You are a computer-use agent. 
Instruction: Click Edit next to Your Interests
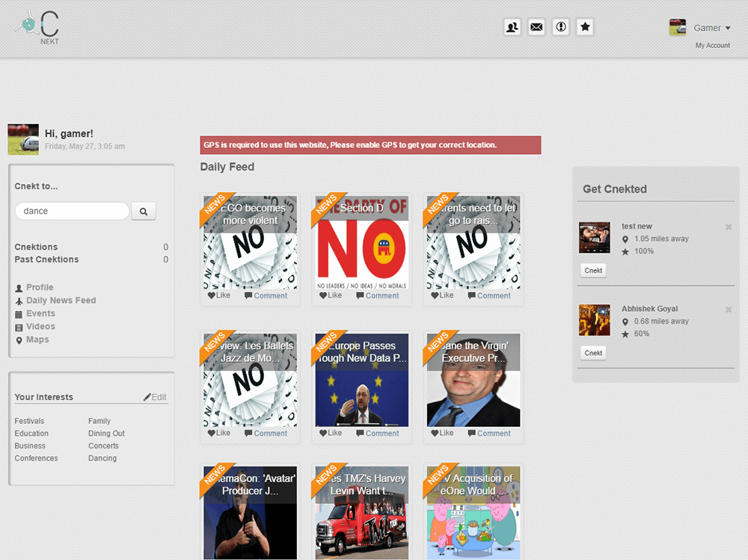156,397
